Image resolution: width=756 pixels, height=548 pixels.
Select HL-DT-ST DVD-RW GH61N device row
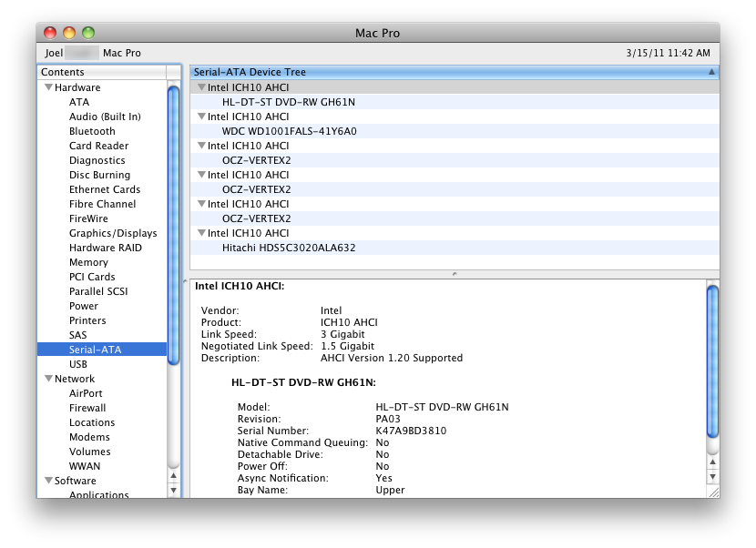(455, 102)
